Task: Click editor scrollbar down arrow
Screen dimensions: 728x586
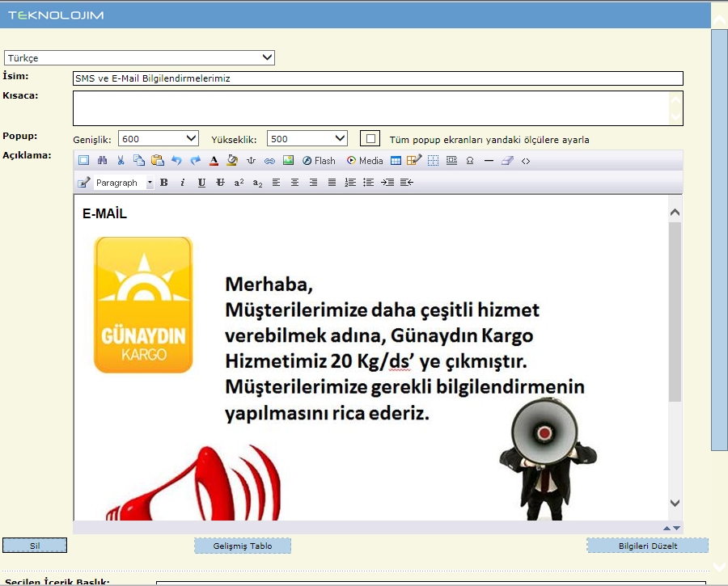Action: 675,503
